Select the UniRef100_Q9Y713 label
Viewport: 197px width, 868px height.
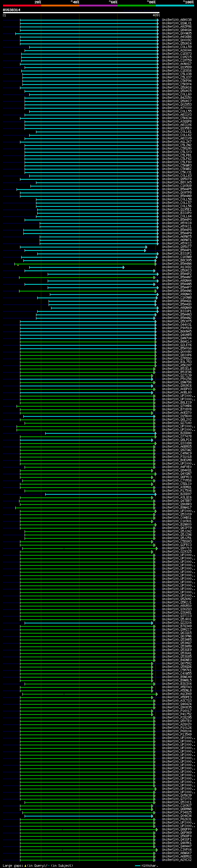pyautogui.click(x=177, y=548)
